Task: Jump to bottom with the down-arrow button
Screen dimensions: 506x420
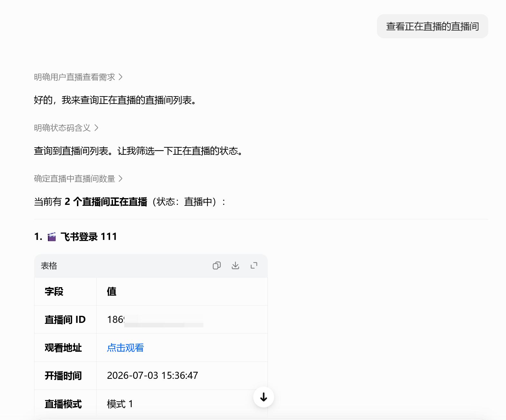Action: tap(264, 397)
